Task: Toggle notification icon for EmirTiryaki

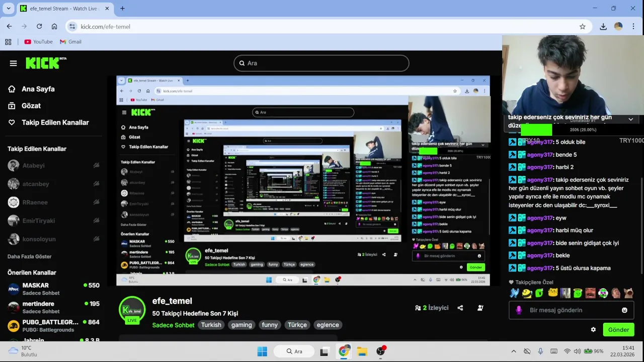Action: click(x=96, y=221)
